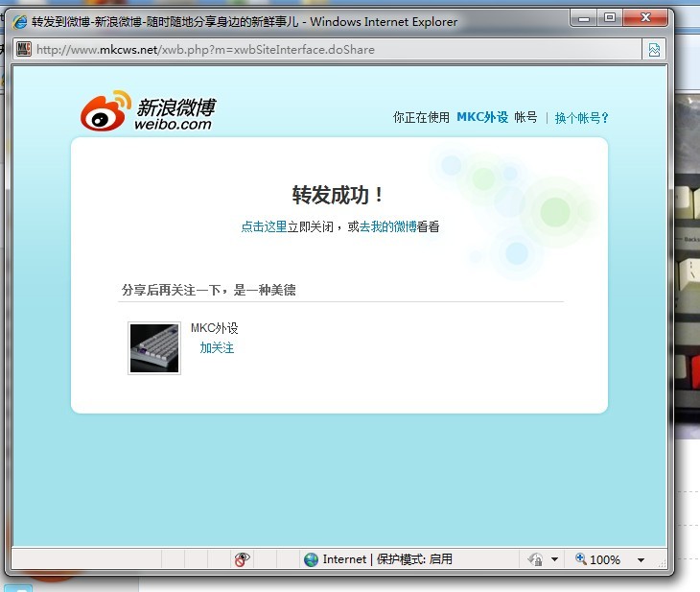Click the status bar resize grip
The height and width of the screenshot is (592, 700).
(x=662, y=563)
